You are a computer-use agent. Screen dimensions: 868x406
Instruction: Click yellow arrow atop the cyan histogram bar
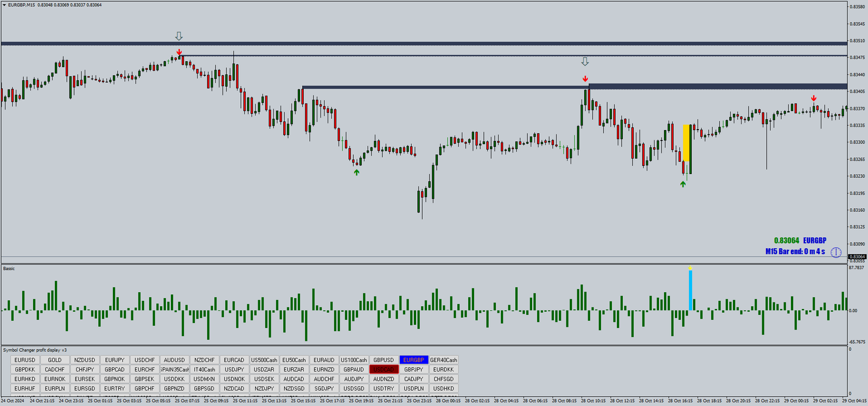pos(690,268)
